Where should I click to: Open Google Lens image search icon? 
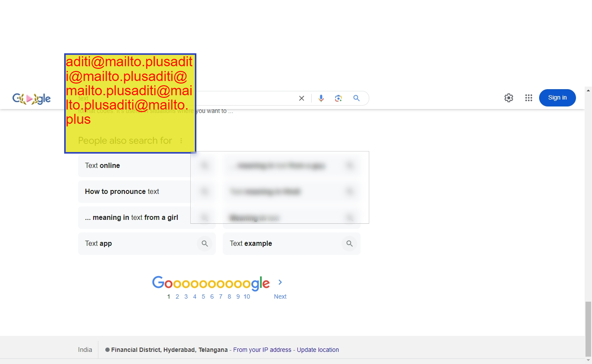pos(338,98)
